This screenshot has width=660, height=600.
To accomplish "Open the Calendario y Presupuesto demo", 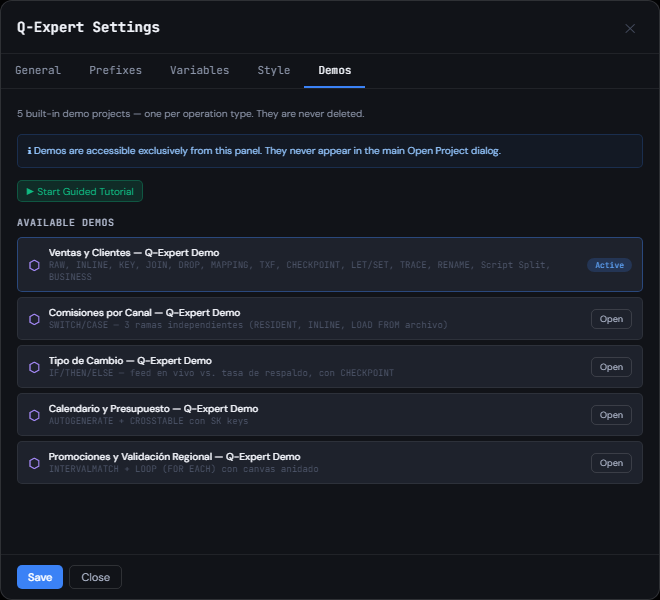I will (611, 415).
